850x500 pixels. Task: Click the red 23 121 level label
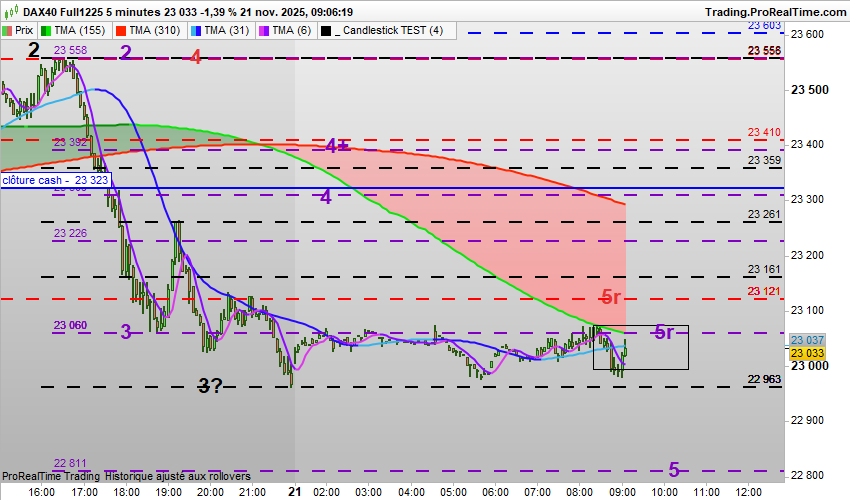[764, 291]
